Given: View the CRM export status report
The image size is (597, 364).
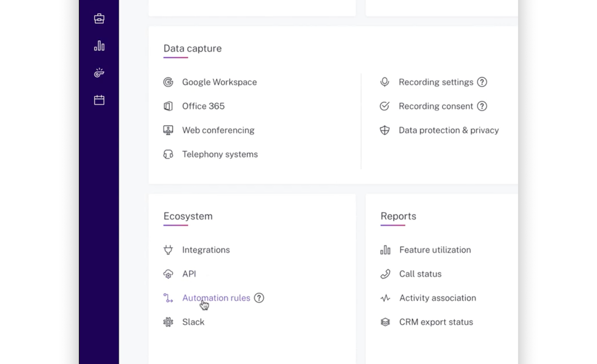Looking at the screenshot, I should [436, 322].
